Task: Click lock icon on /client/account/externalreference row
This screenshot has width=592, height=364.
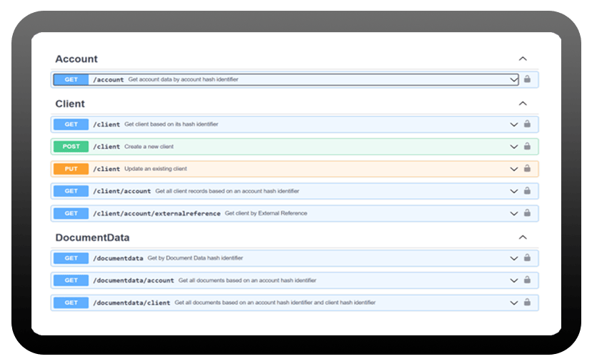Action: point(527,213)
